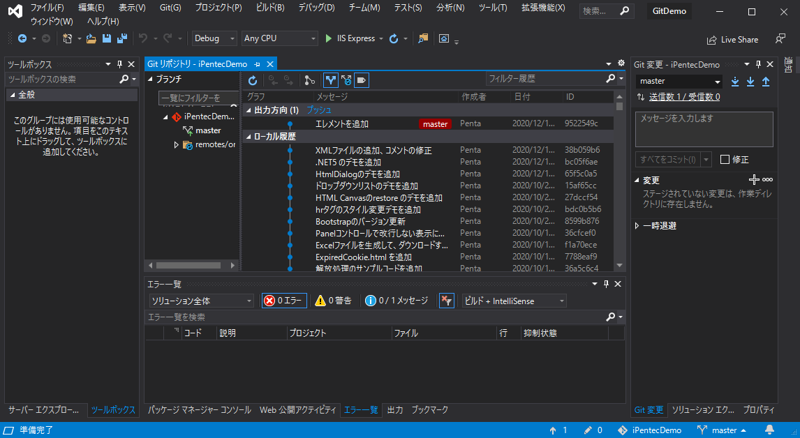Switch to パッケージ マネージャー コンソール tab
800x438 pixels.
[199, 410]
